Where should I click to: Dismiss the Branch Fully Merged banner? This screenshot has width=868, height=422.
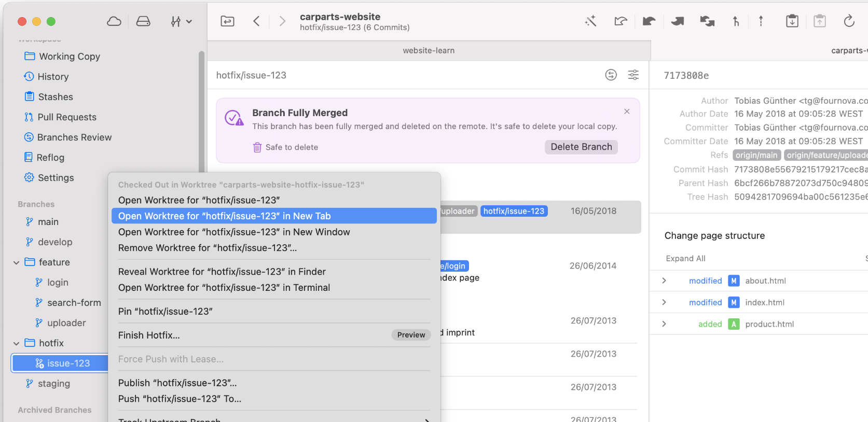pos(627,111)
